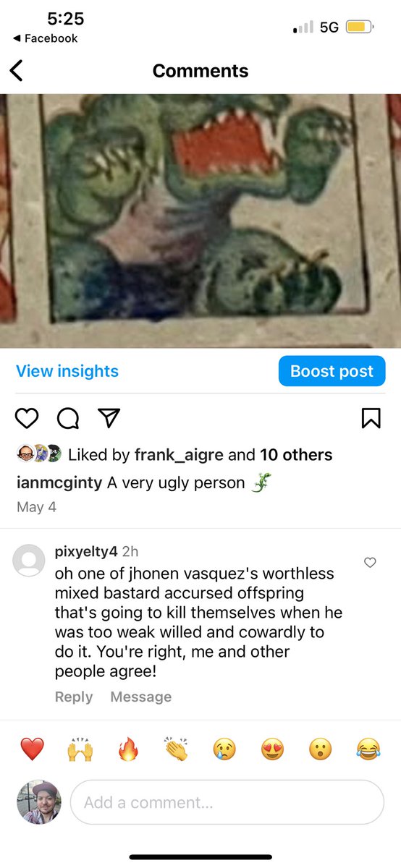Insert raised hands emoji reaction
This screenshot has width=401, height=868.
pos(80,749)
